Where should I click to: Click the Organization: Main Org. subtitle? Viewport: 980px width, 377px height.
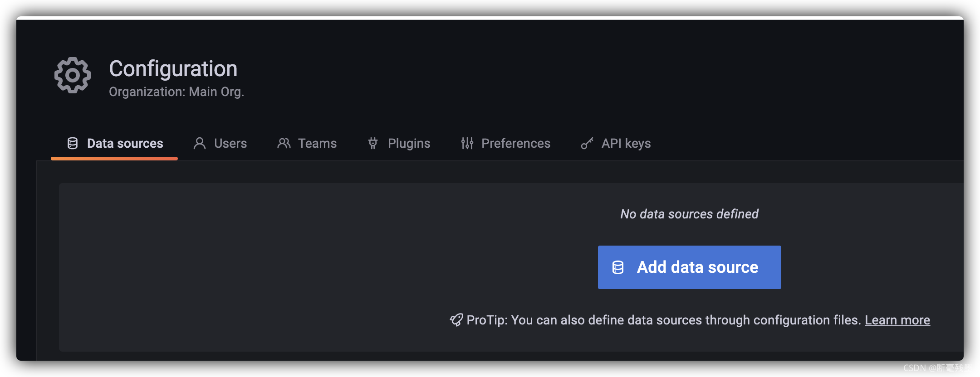tap(176, 92)
